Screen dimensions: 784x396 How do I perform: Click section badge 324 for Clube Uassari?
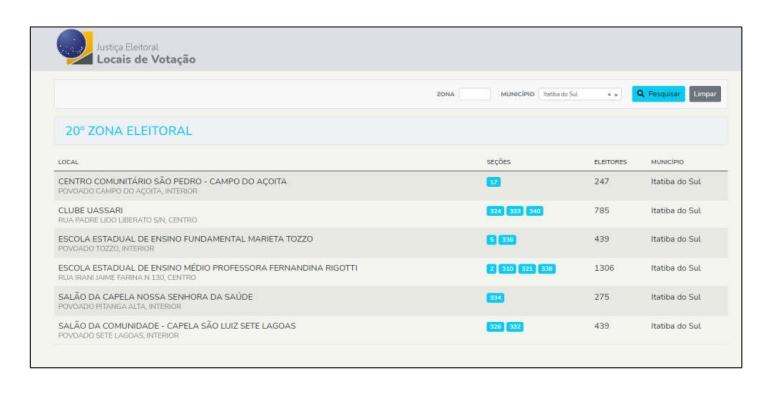pyautogui.click(x=496, y=211)
